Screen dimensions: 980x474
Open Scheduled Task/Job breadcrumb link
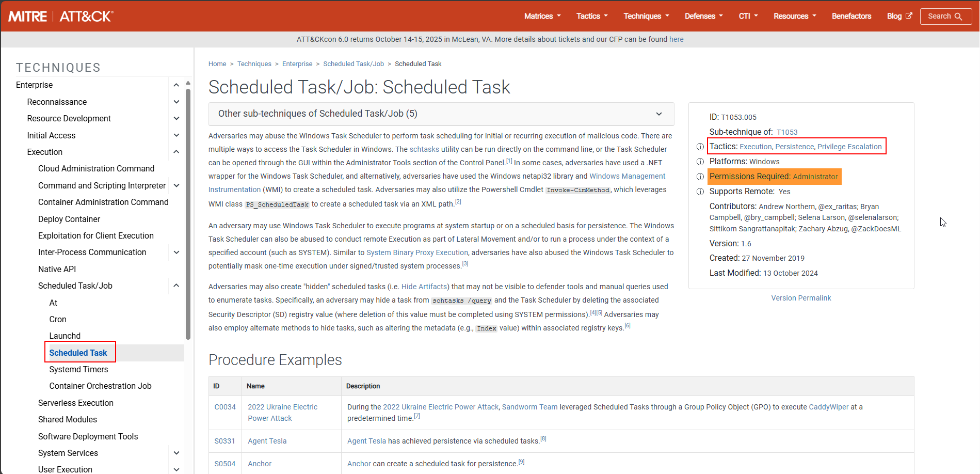click(x=354, y=64)
